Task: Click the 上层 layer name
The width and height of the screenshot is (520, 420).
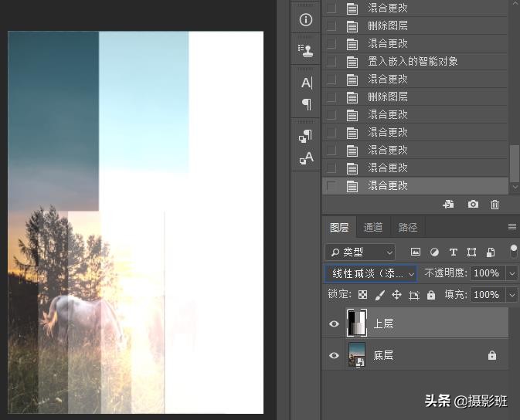Action: tap(383, 323)
